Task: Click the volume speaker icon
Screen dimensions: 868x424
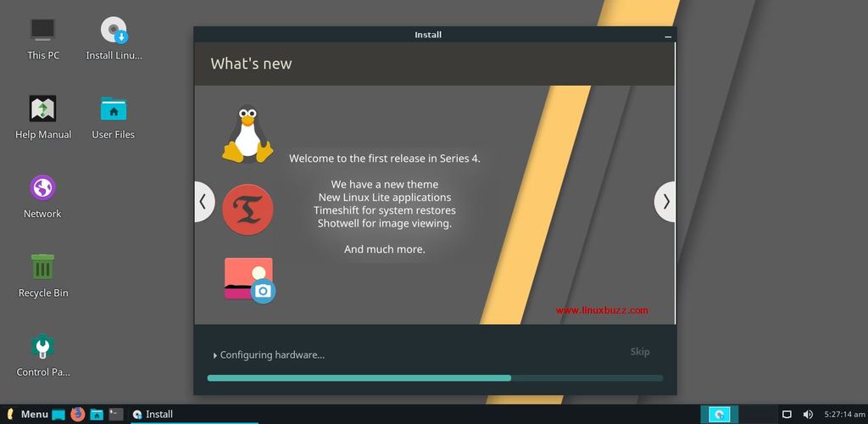Action: pos(808,414)
